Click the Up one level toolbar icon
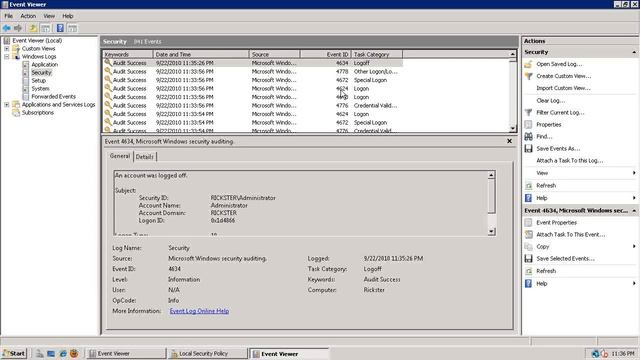This screenshot has height=360, width=640. (x=33, y=28)
